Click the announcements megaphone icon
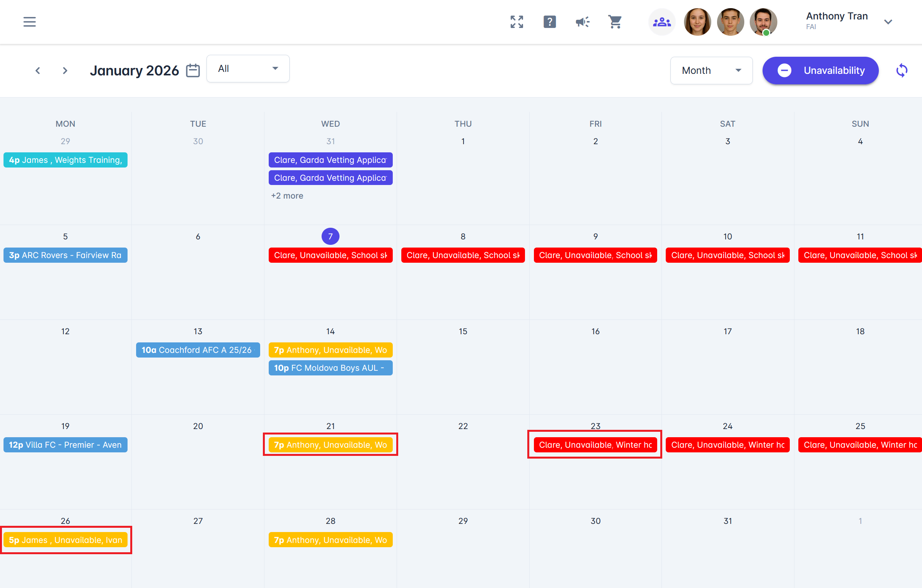This screenshot has width=922, height=588. pos(582,22)
